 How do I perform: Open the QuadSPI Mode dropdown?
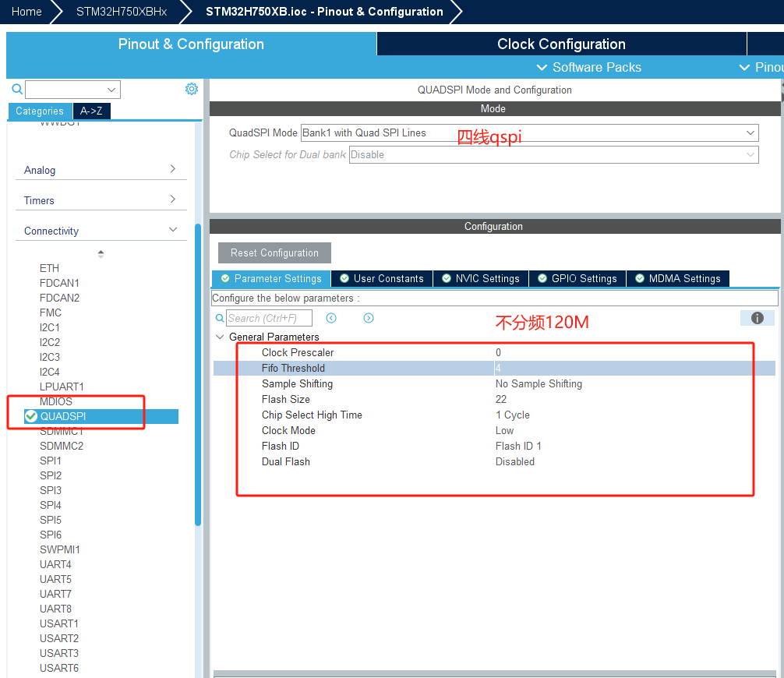click(529, 133)
